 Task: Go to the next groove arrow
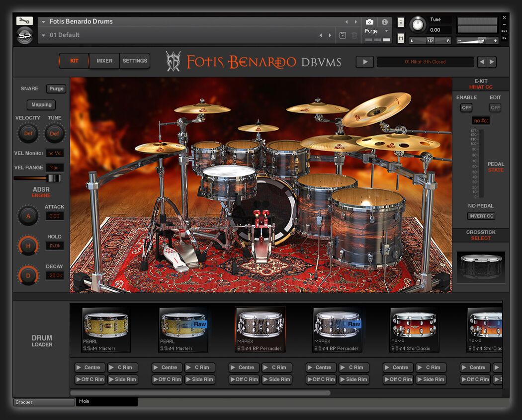click(x=492, y=62)
